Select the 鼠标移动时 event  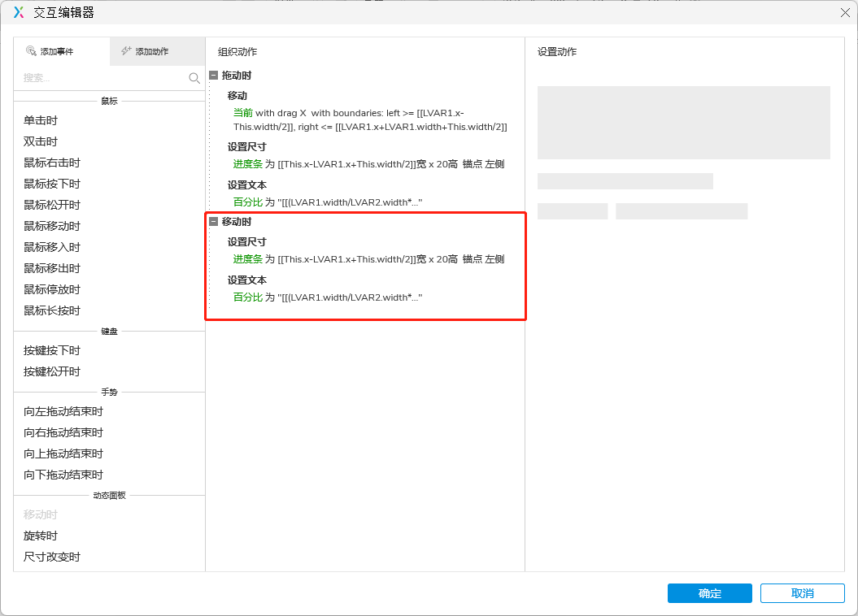[52, 226]
